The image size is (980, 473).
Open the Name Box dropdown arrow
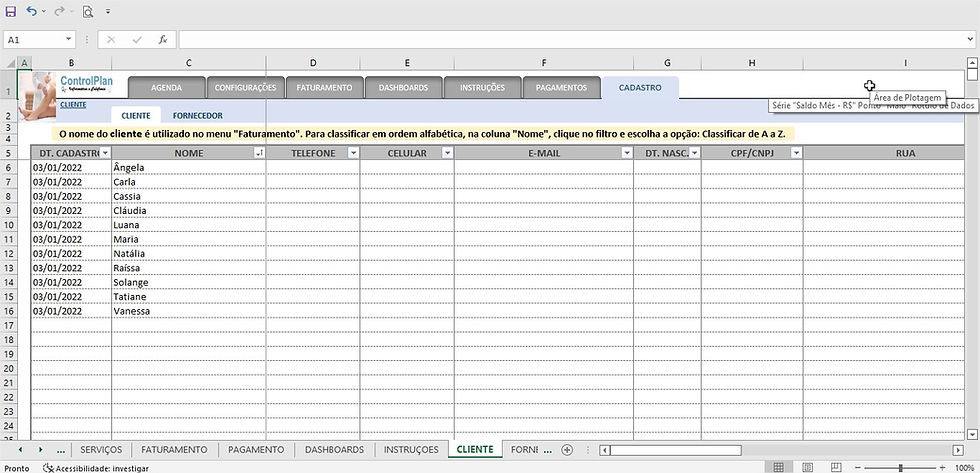pyautogui.click(x=68, y=39)
